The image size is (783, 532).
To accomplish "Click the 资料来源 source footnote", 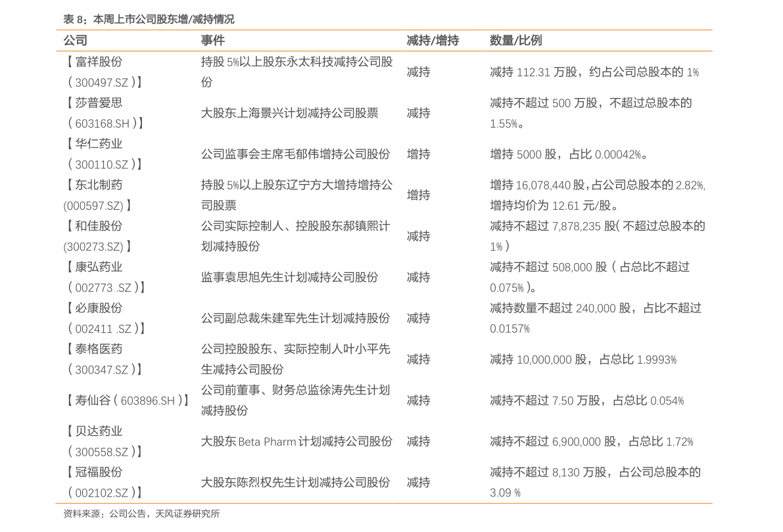I will click(141, 514).
